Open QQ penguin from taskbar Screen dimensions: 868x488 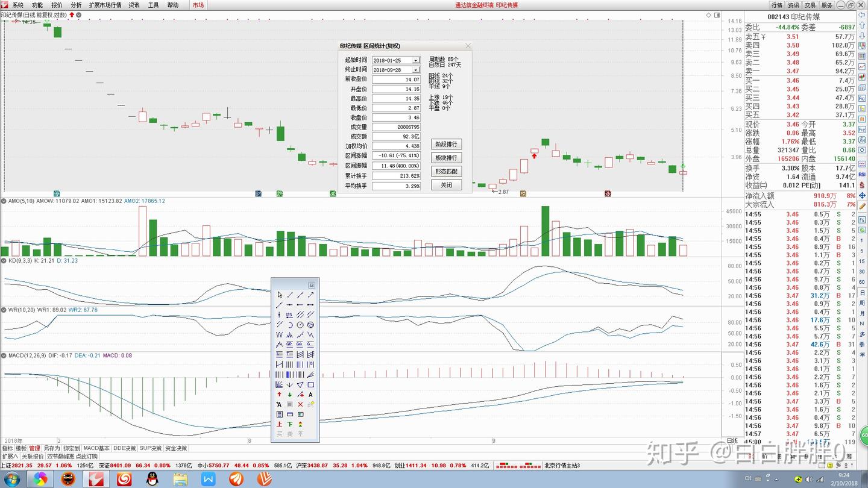(152, 479)
